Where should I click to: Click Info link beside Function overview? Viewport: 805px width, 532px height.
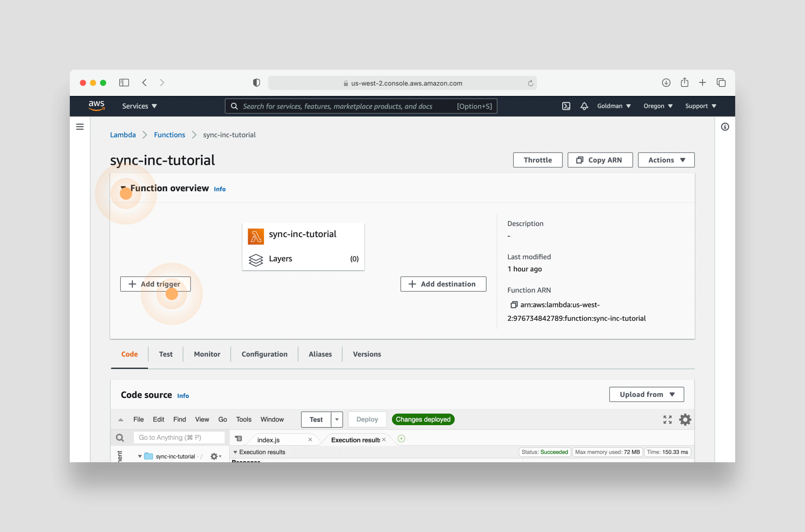220,189
